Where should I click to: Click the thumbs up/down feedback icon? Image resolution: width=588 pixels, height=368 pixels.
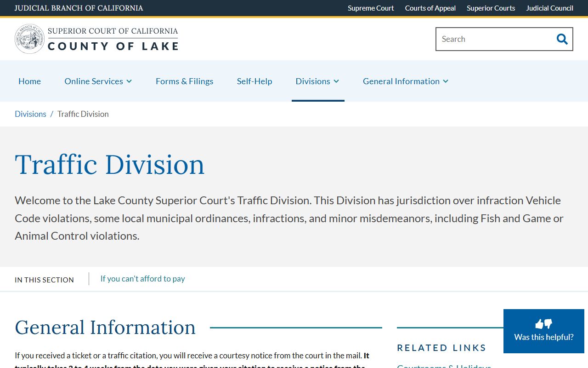point(544,324)
